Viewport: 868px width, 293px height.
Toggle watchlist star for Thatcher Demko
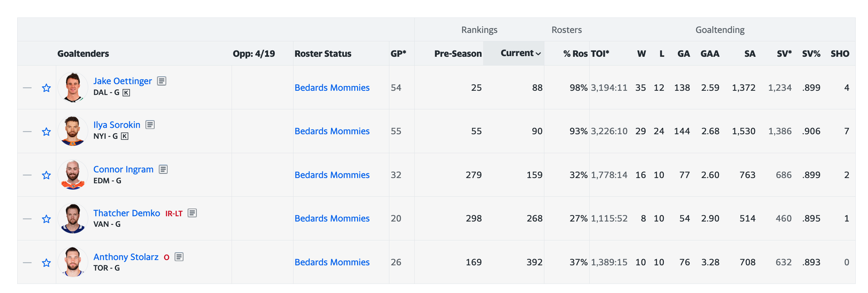pos(46,219)
